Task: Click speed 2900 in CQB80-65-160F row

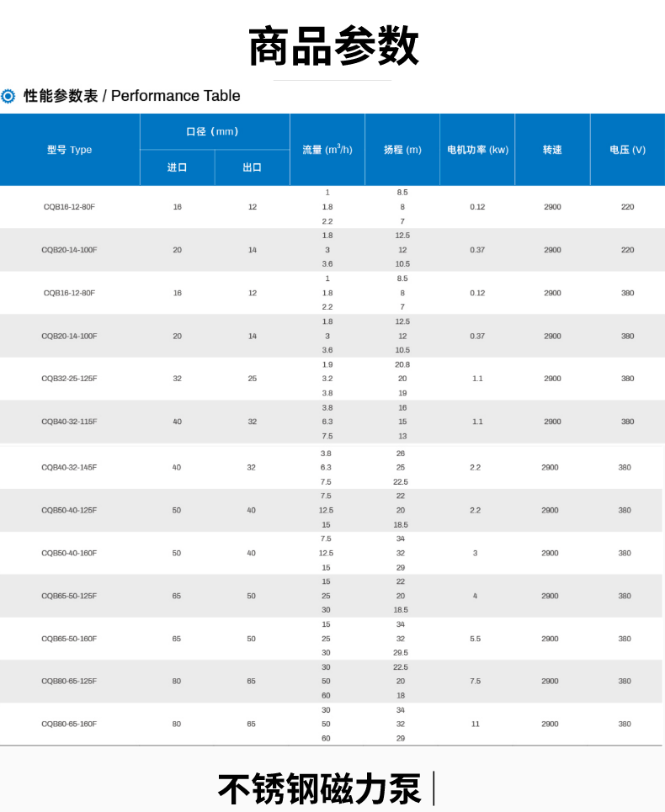Action: tap(550, 724)
